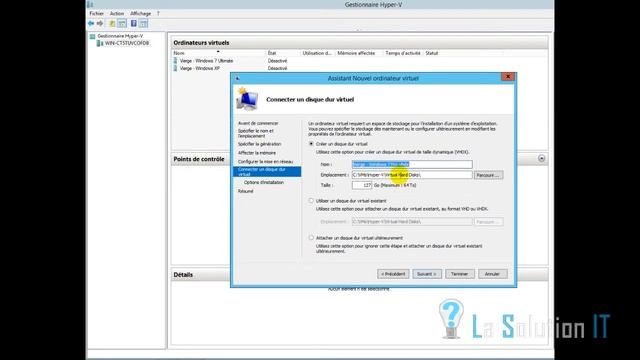This screenshot has height=360, width=640.
Task: Select Attacher un disque dur virtuel ultérieurement
Action: click(x=311, y=238)
